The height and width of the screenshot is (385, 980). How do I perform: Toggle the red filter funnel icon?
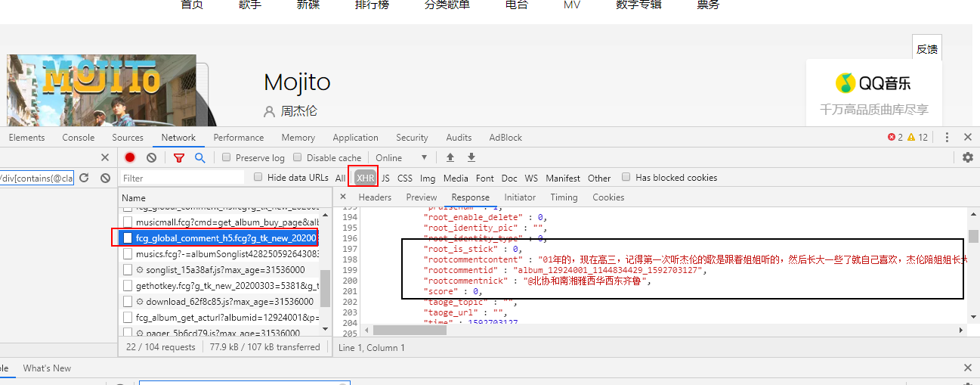tap(179, 157)
